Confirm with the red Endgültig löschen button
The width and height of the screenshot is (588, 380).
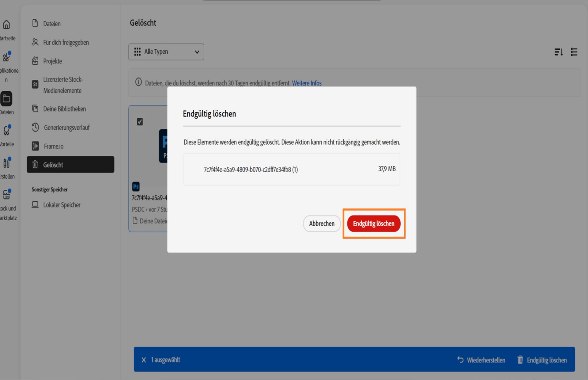pyautogui.click(x=374, y=223)
